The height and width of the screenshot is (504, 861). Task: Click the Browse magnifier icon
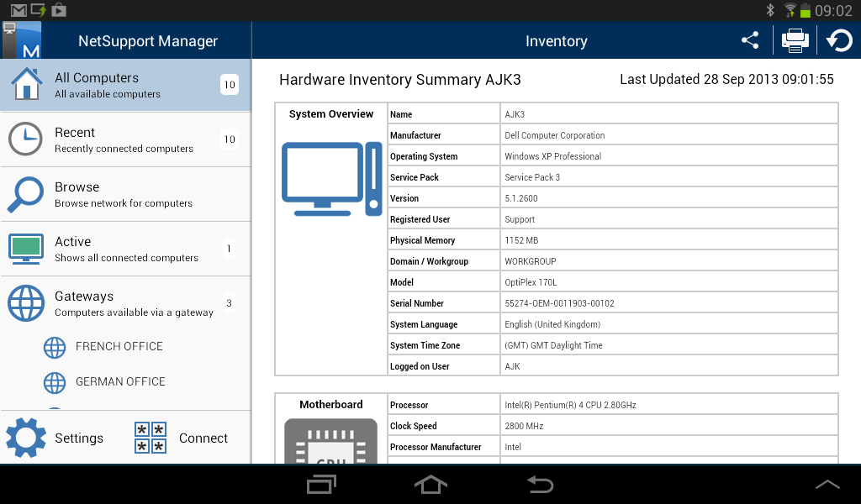point(25,194)
